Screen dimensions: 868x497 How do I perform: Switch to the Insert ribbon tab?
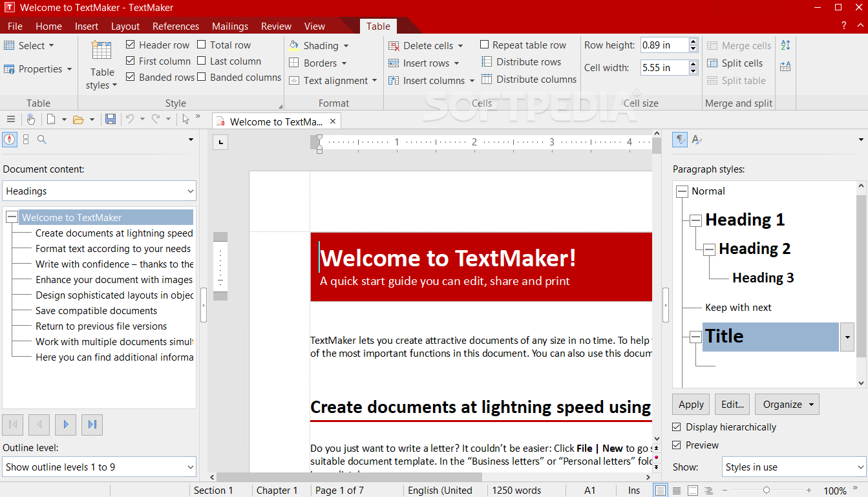(87, 26)
